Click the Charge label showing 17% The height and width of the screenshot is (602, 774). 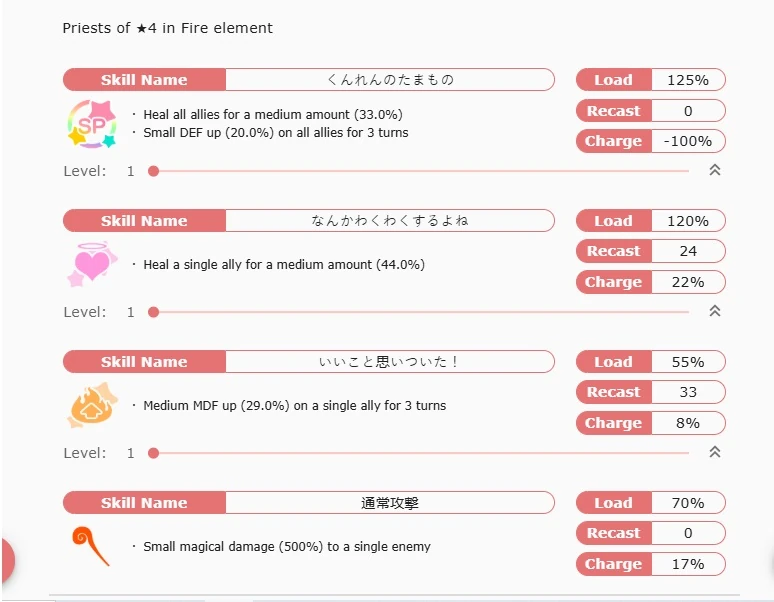pos(614,564)
